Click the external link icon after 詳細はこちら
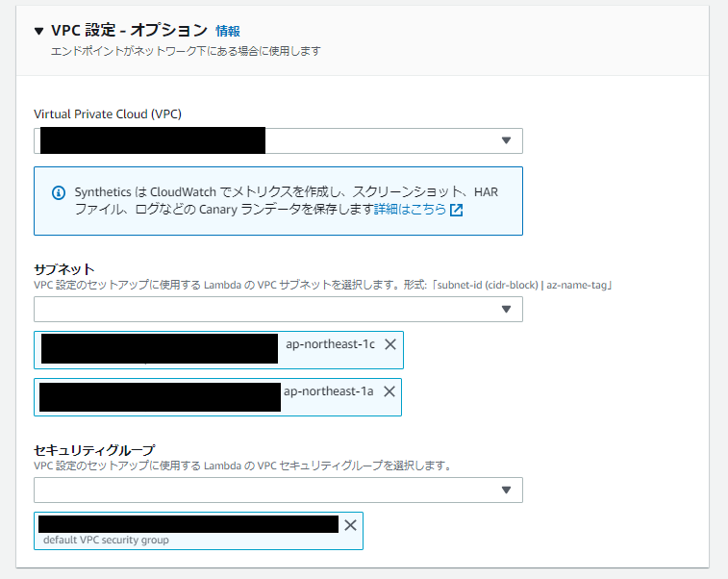 (x=457, y=210)
